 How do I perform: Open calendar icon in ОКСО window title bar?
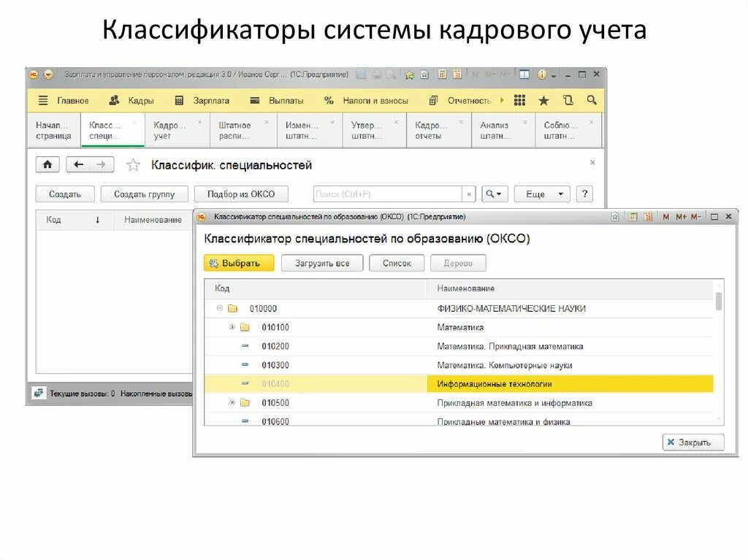[x=648, y=217]
